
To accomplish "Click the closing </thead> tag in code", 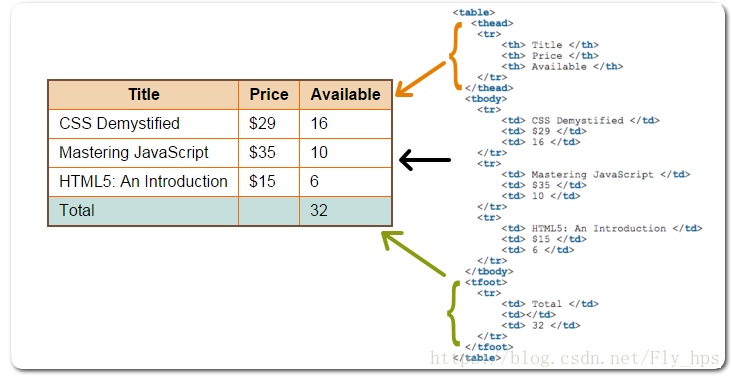I will tap(489, 88).
